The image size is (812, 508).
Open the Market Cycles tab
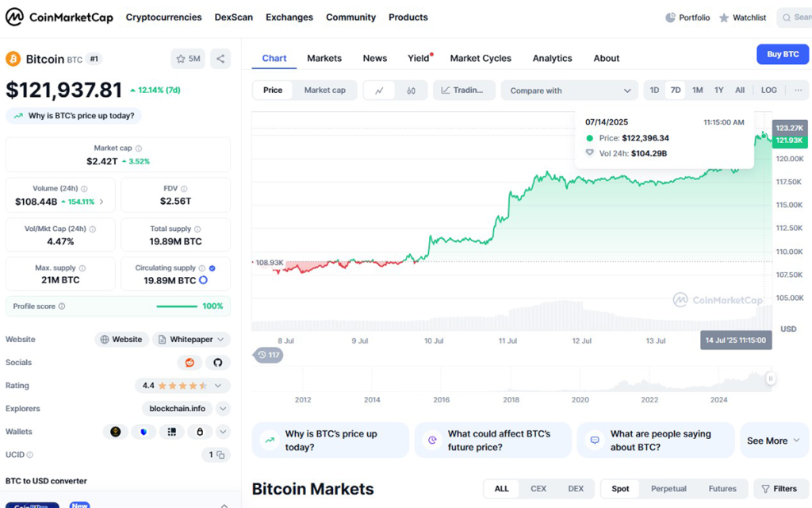tap(481, 58)
